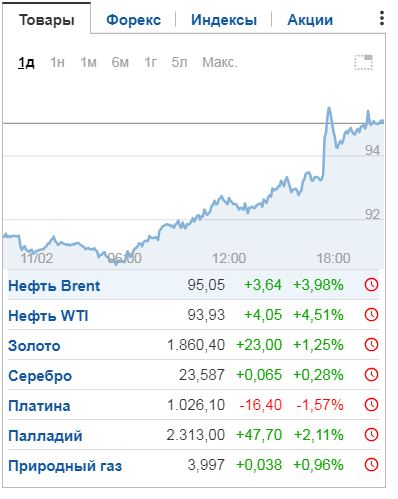This screenshot has width=398, height=499.
Task: Click the price spike on chart line
Action: coord(329,108)
